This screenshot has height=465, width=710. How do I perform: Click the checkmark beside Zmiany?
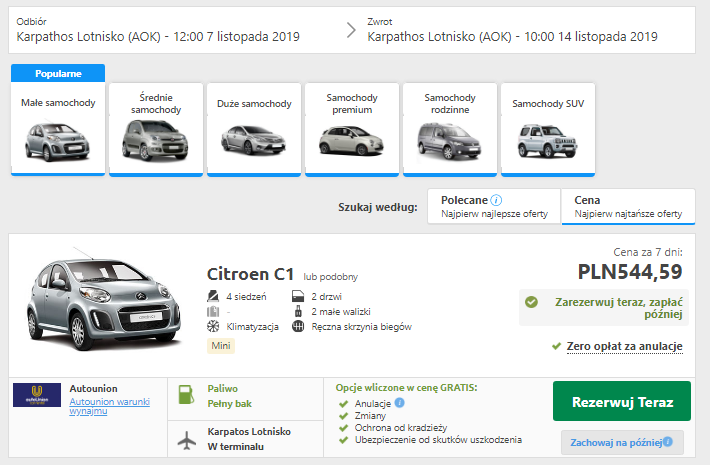point(344,416)
